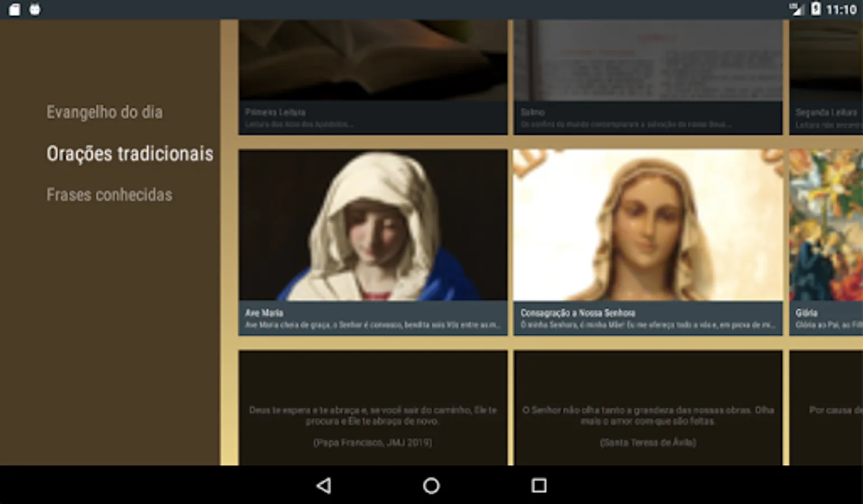The image size is (863, 504).
Task: Tap the signal strength icon
Action: tap(796, 9)
